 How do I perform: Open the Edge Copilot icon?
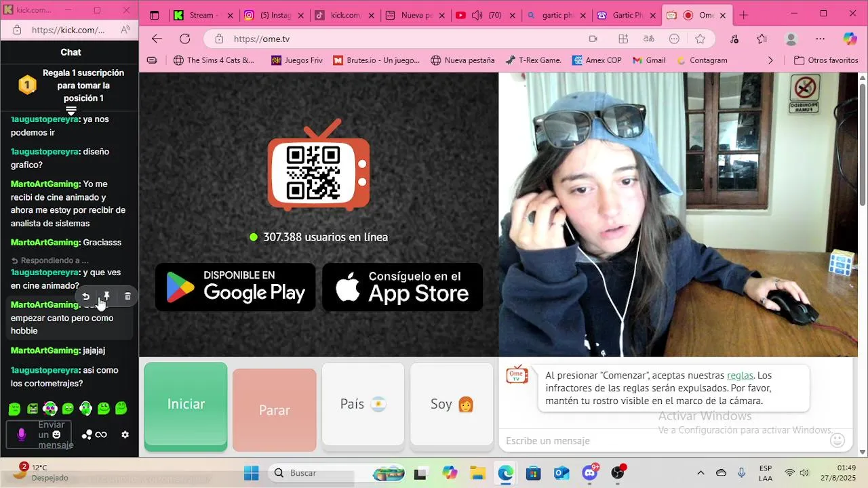click(x=850, y=39)
